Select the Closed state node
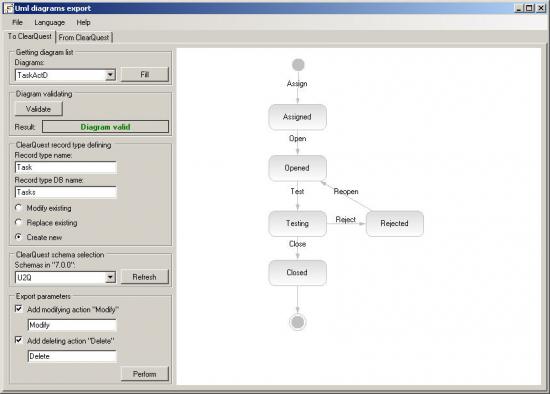Image resolution: width=550 pixels, height=394 pixels. coord(297,273)
